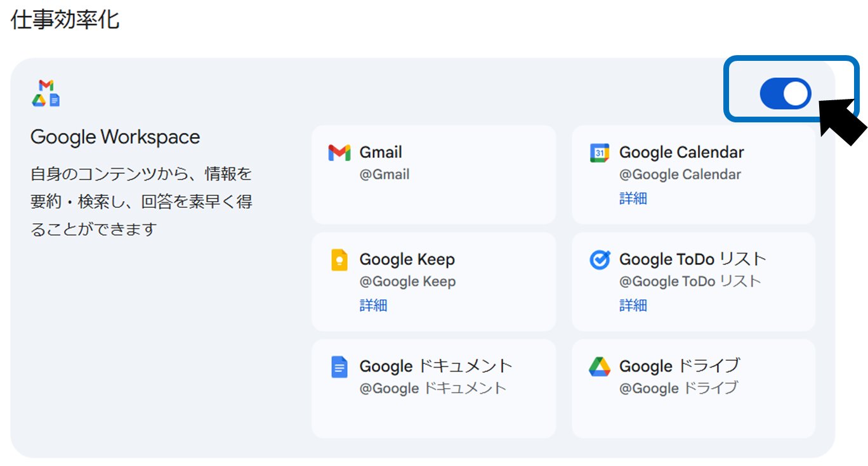Select the Google ToDo リスト card title
Screen dimensions: 868x466
coord(692,259)
